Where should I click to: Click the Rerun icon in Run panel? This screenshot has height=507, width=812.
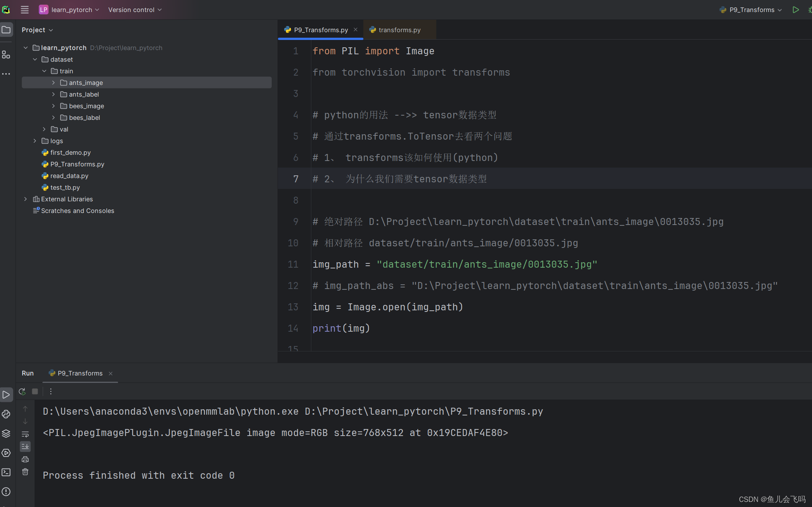[22, 391]
